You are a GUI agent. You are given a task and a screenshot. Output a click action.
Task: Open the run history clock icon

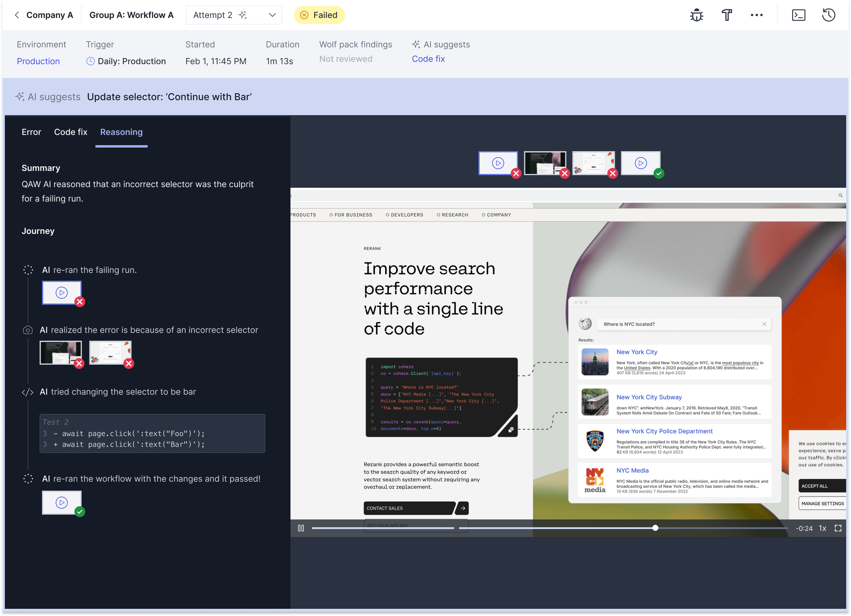828,15
